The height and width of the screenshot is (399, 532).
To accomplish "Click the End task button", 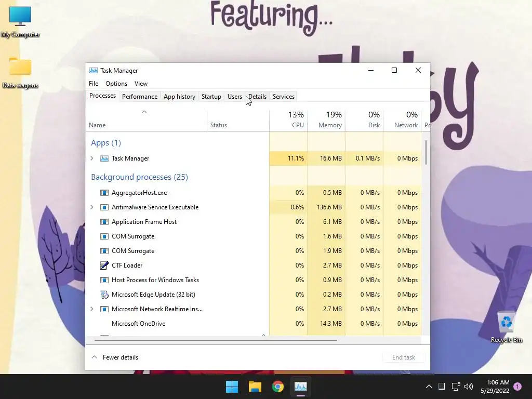I will click(404, 357).
